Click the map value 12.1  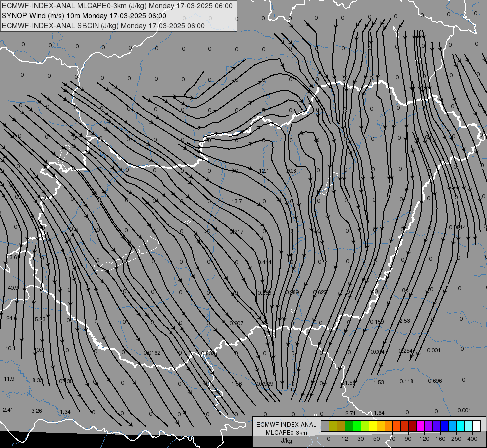264,171
